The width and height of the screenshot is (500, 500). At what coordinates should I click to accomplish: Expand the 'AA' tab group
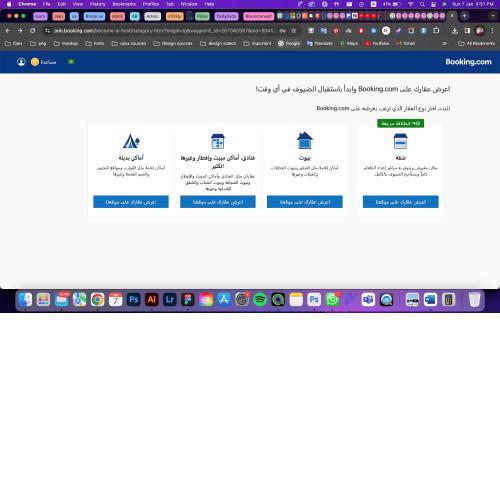[135, 16]
